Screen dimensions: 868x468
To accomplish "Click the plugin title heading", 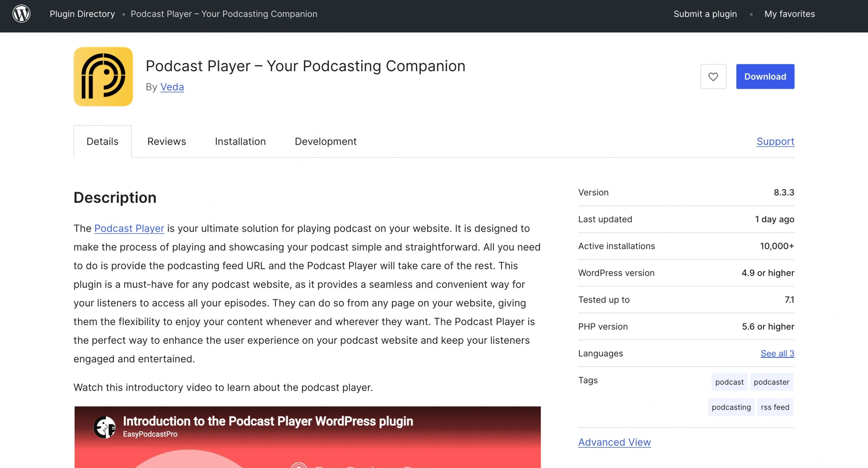I will [x=305, y=66].
